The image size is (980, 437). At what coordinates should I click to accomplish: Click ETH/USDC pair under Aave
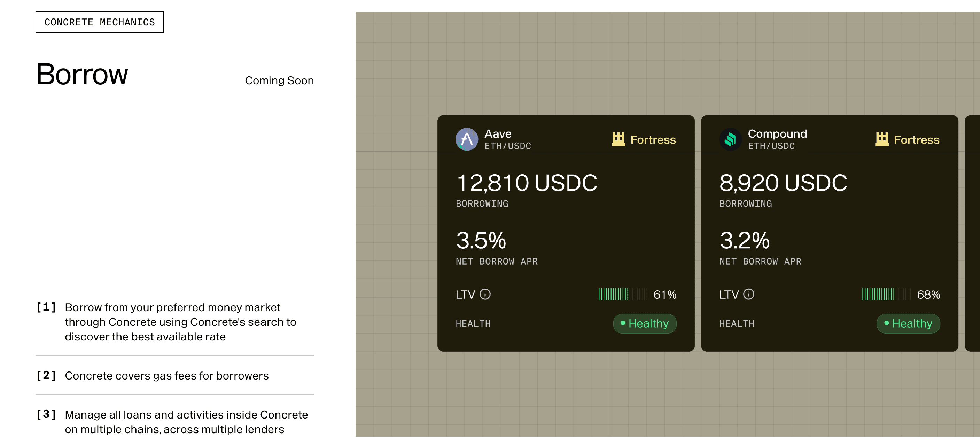point(507,146)
